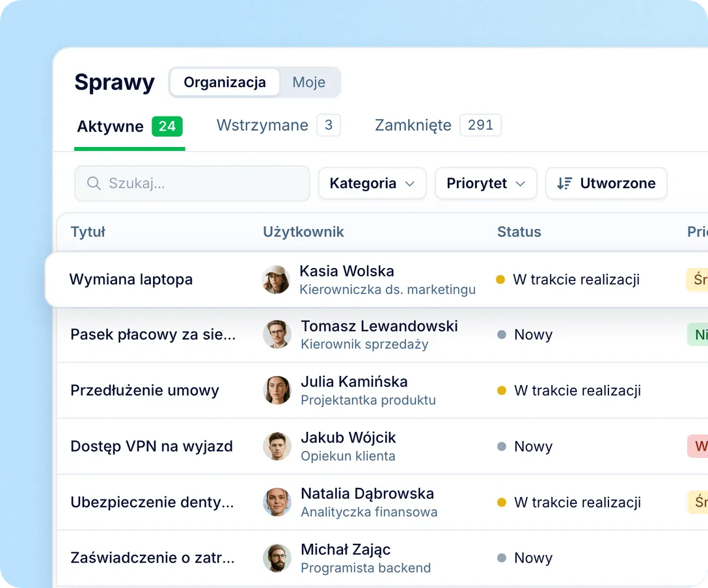Open Kasia Wolska's avatar

click(276, 279)
